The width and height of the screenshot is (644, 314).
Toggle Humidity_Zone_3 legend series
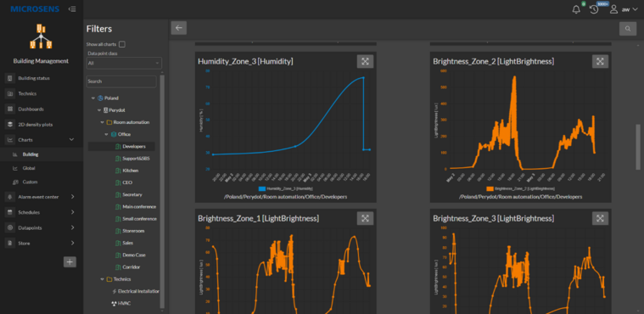pyautogui.click(x=285, y=188)
